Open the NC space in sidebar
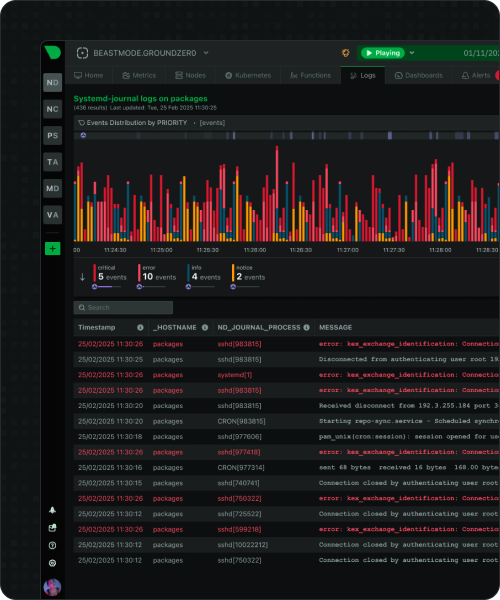This screenshot has width=500, height=600. [52, 109]
